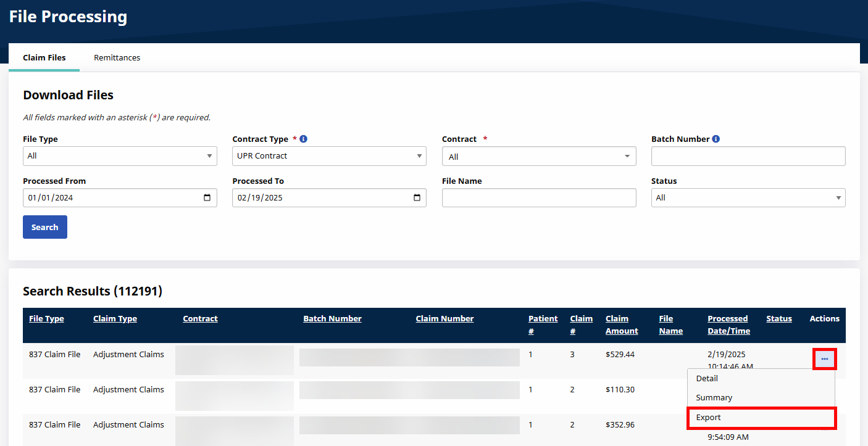The image size is (868, 446).
Task: Click the three-dot Actions button in first row
Action: tap(825, 358)
